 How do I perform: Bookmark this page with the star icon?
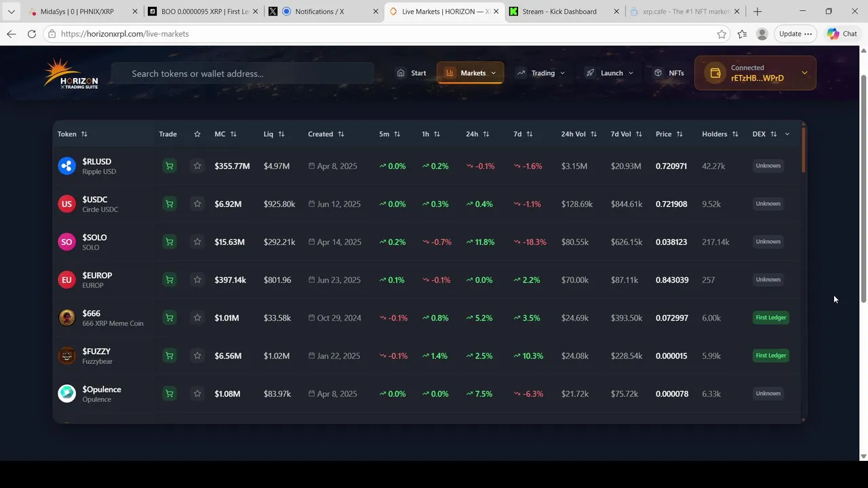[x=722, y=34]
